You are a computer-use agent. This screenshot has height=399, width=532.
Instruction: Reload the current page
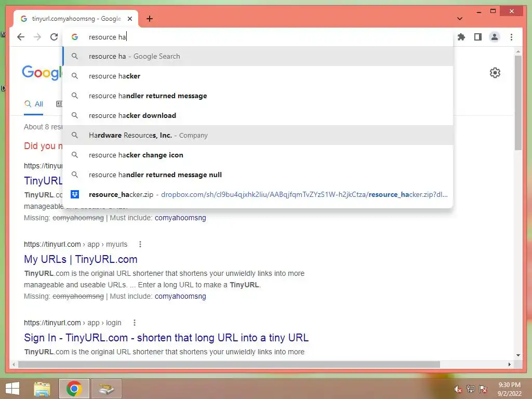pyautogui.click(x=54, y=37)
